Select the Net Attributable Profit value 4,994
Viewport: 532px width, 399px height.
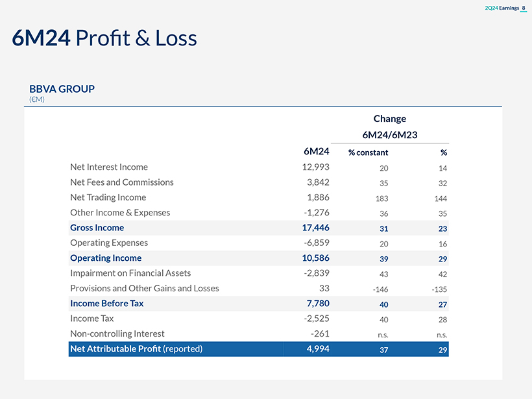pyautogui.click(x=317, y=349)
